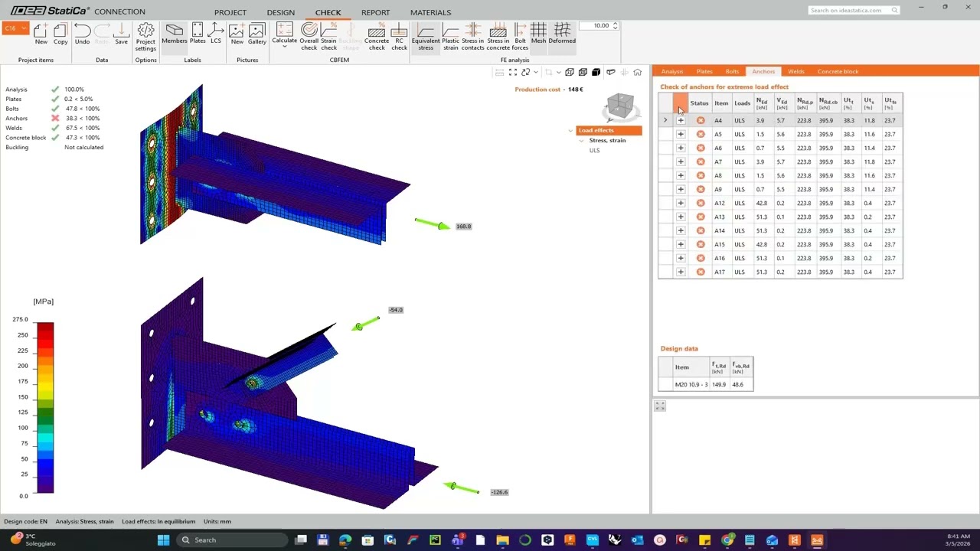Switch to the PROJECT tab

click(x=230, y=12)
